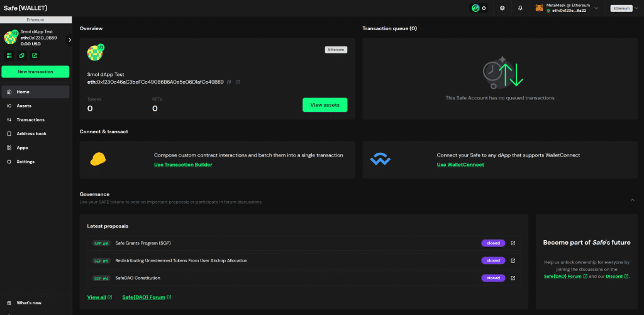The image size is (644, 315).
Task: Copy the full Safe address in Overview
Action: (x=229, y=82)
